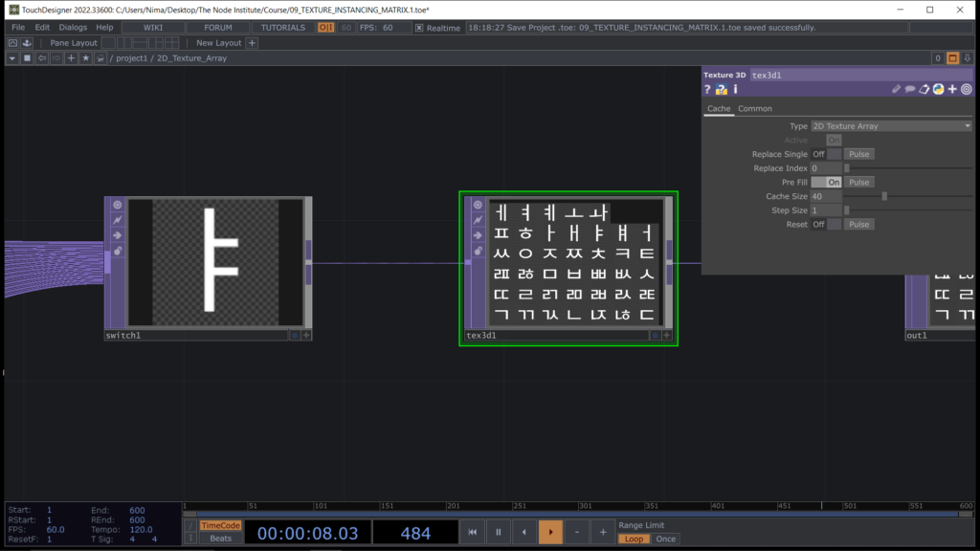Expand the switch1 node viewer plus

click(306, 336)
